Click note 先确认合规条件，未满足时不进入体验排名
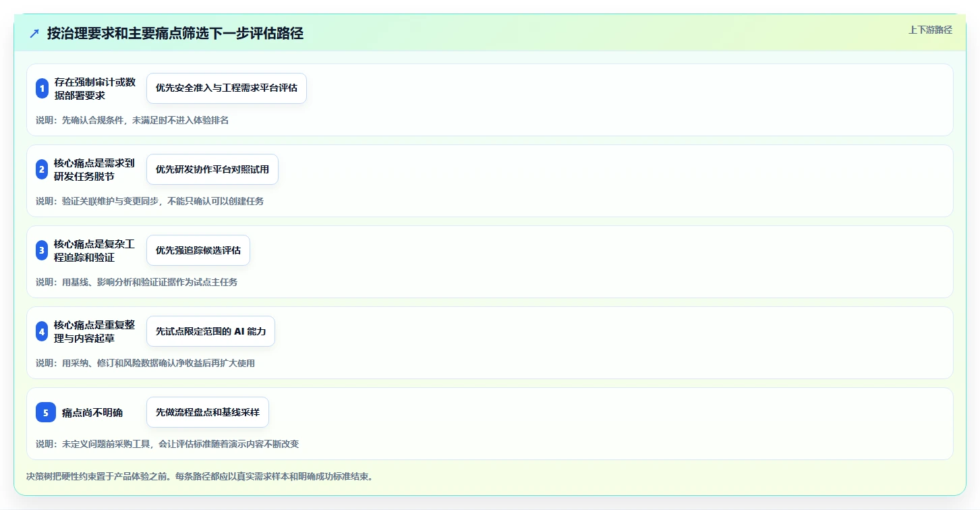Image resolution: width=980 pixels, height=510 pixels. [x=145, y=120]
